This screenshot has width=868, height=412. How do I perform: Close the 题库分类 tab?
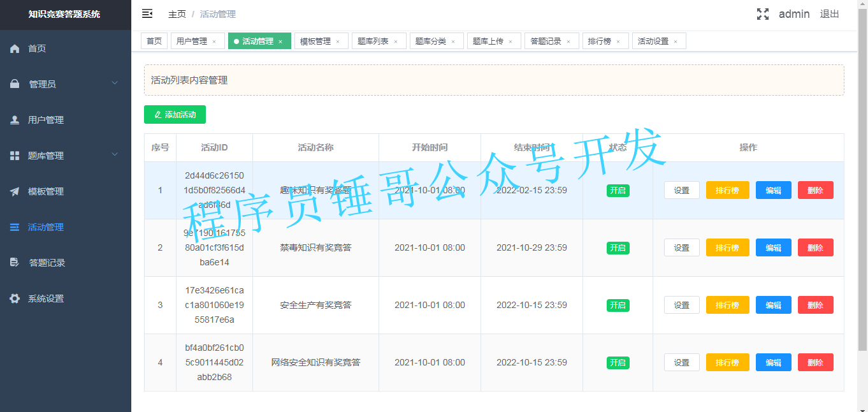(453, 41)
